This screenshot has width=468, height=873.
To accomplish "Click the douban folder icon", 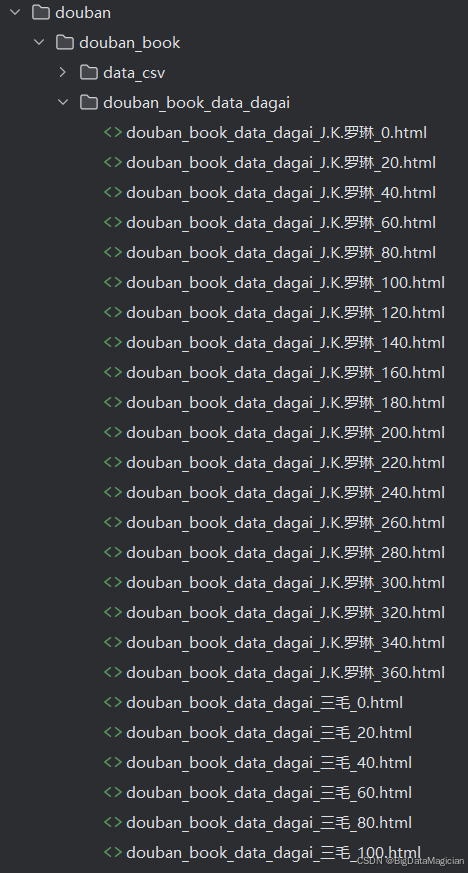I will point(41,12).
